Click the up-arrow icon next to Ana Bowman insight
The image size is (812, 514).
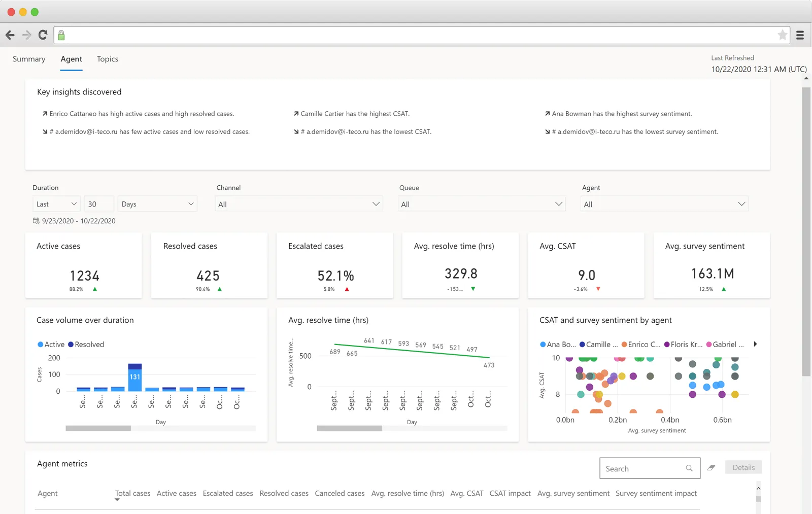[x=547, y=114]
